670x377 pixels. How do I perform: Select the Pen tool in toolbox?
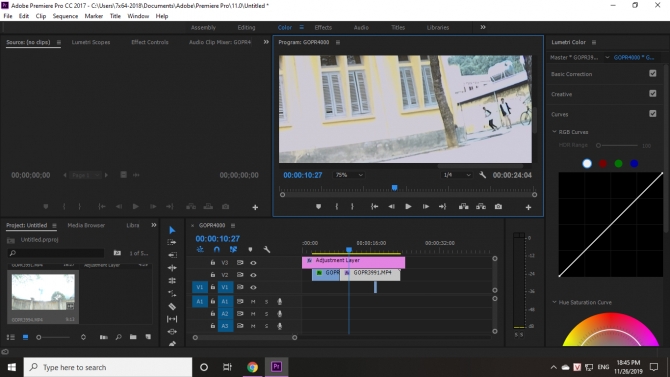pyautogui.click(x=172, y=343)
